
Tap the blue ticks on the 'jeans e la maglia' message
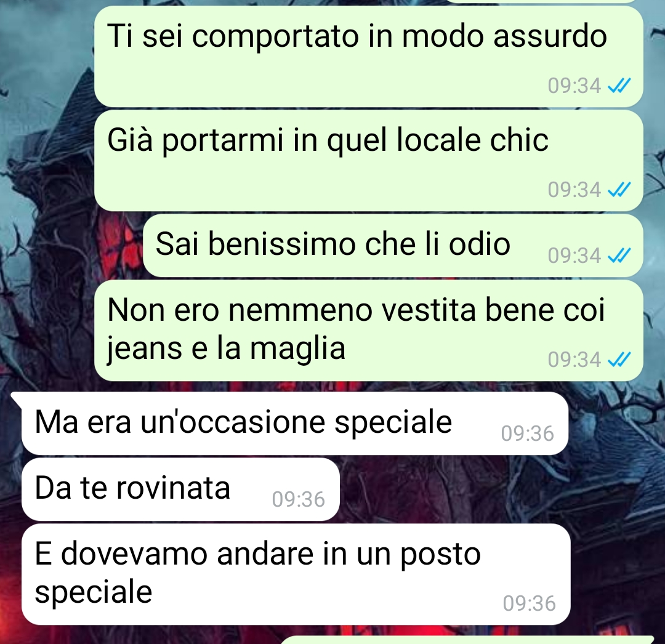(619, 360)
